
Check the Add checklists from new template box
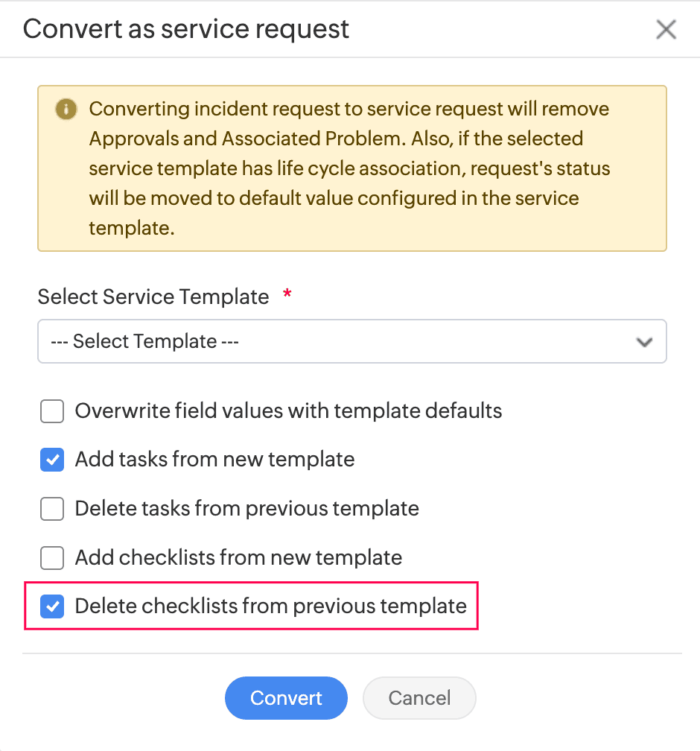(x=52, y=557)
